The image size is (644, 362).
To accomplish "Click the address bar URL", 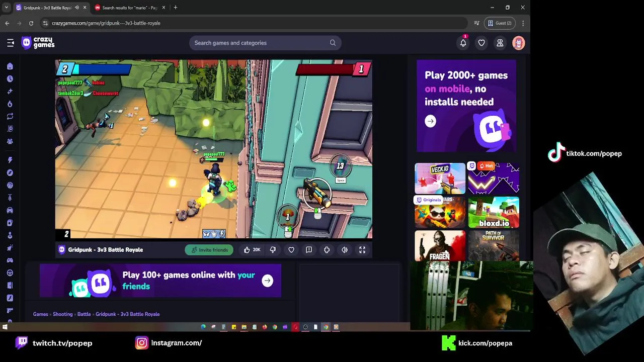I will coord(106,23).
